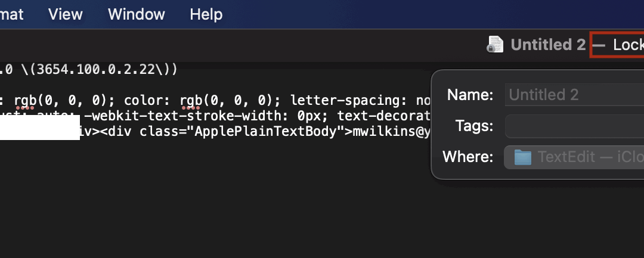Open the Window menu
The image size is (644, 258).
[x=136, y=14]
